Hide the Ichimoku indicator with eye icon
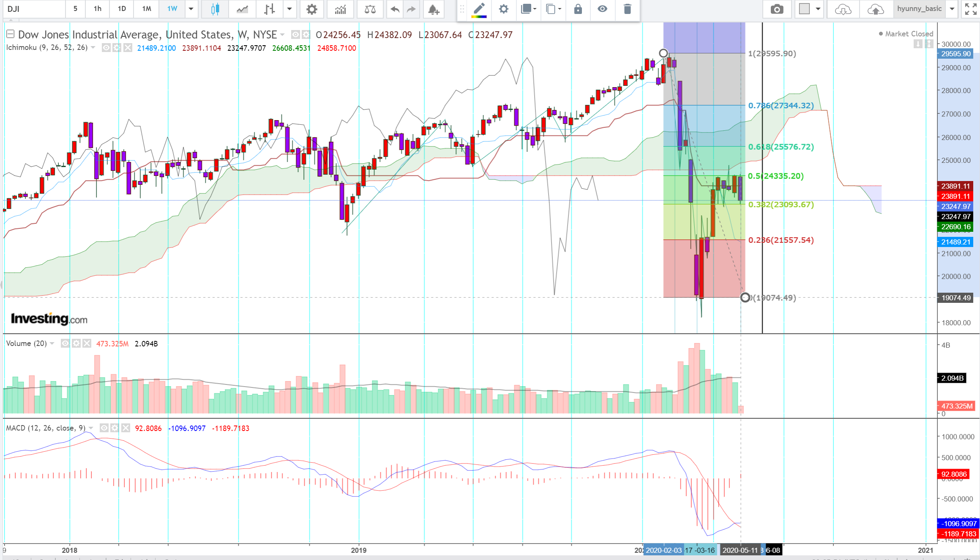The height and width of the screenshot is (560, 980). pyautogui.click(x=106, y=48)
